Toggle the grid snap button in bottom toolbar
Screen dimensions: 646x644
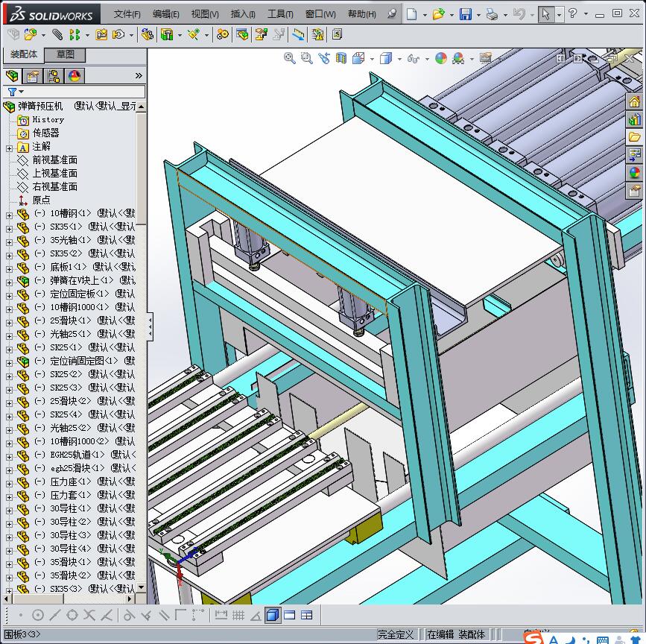tap(238, 615)
